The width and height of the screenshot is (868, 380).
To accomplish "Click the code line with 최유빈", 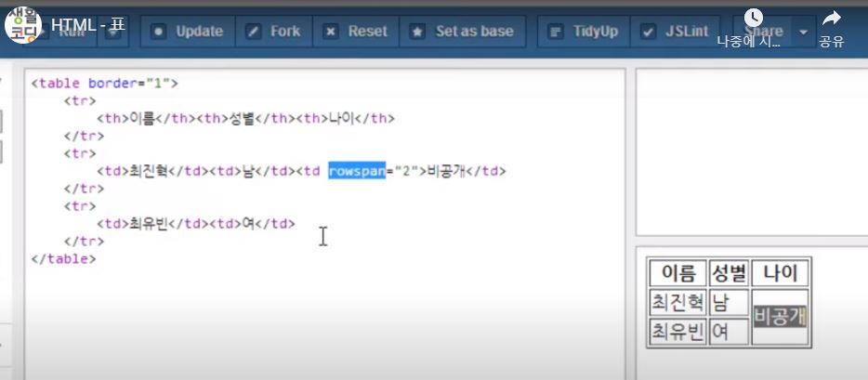I will [x=196, y=224].
